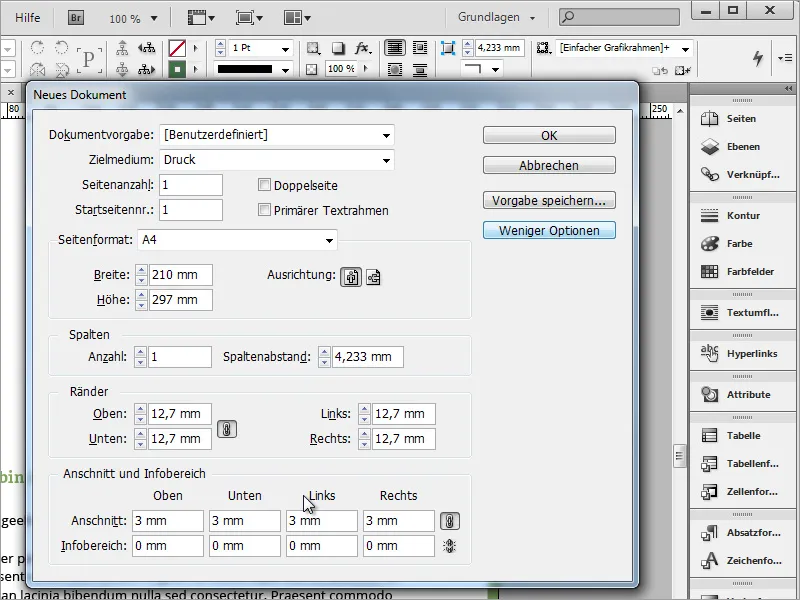Screen dimensions: 800x600
Task: Click the lightning quick apply icon
Action: (758, 58)
